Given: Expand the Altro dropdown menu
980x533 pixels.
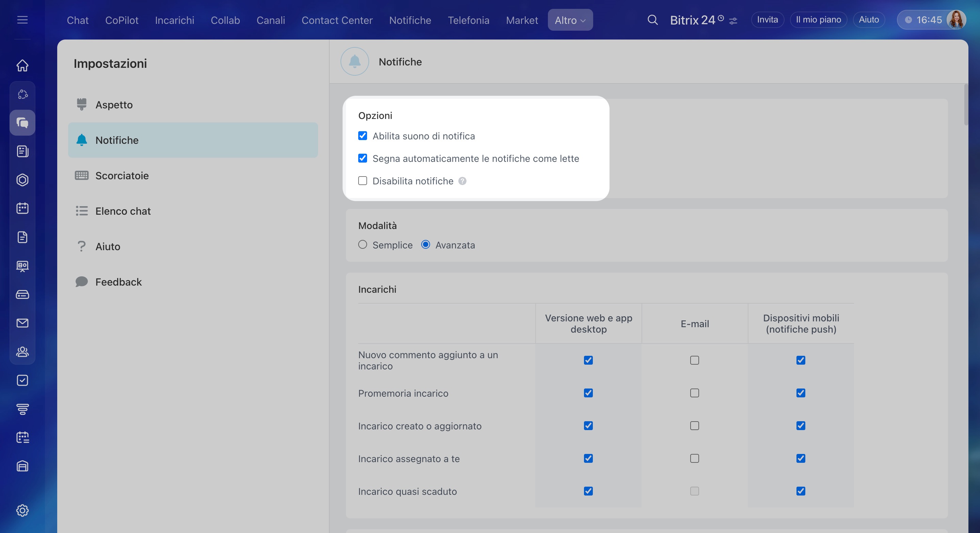Looking at the screenshot, I should click(570, 20).
